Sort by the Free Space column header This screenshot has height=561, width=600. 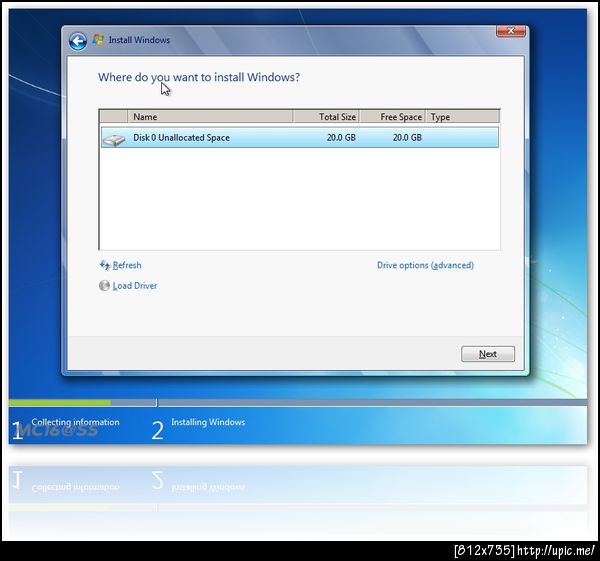click(x=393, y=117)
